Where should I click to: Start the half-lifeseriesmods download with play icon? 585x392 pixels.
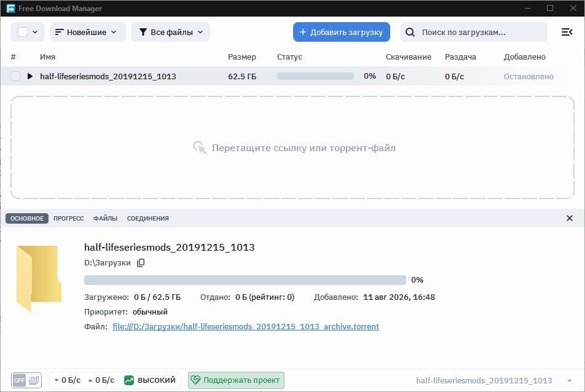[30, 76]
